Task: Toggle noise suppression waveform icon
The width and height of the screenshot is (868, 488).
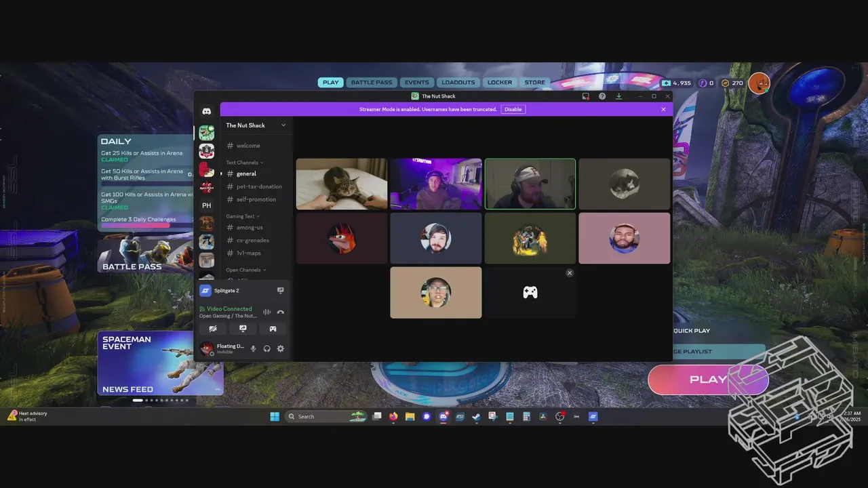Action: [267, 312]
